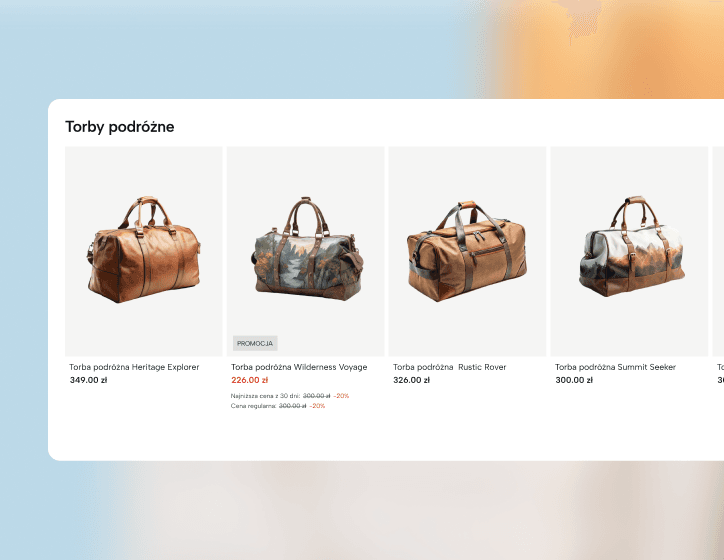Click the Torba podróżna Wilderness Voyage title

pos(299,367)
